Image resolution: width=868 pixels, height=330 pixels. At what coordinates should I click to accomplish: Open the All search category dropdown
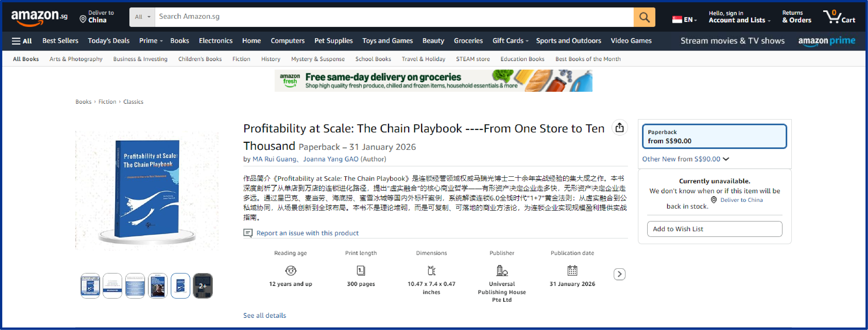click(x=142, y=17)
